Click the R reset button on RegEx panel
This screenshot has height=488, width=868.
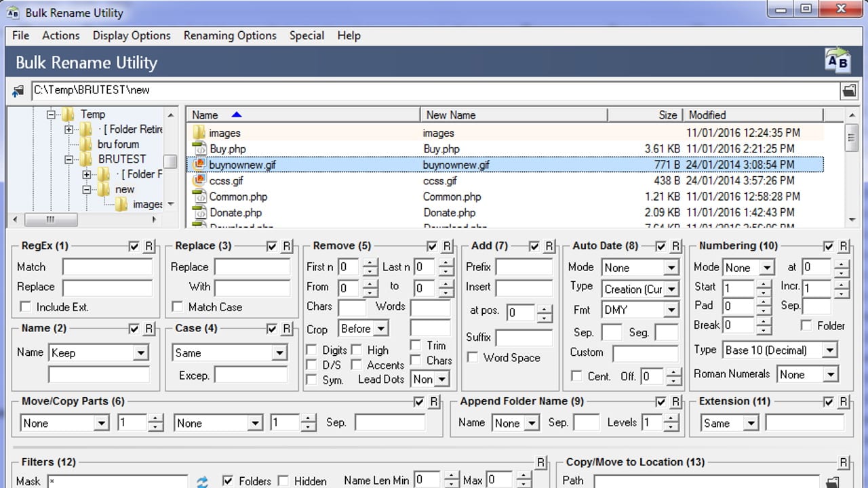coord(150,246)
